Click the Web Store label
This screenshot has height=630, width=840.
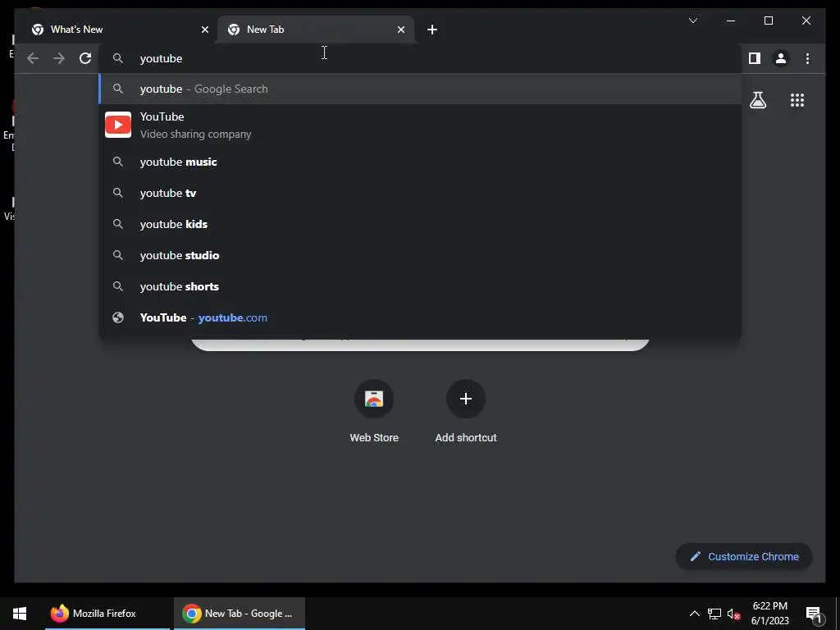tap(374, 438)
